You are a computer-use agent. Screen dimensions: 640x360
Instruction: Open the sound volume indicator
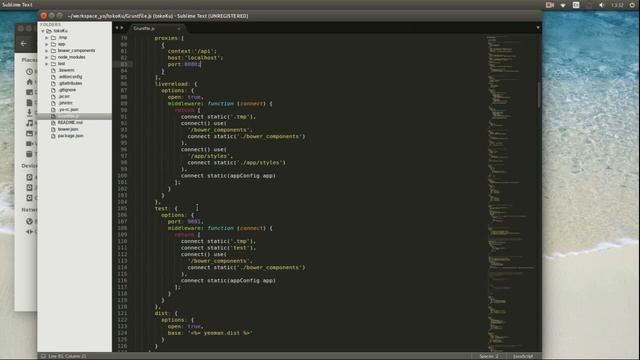(602, 5)
